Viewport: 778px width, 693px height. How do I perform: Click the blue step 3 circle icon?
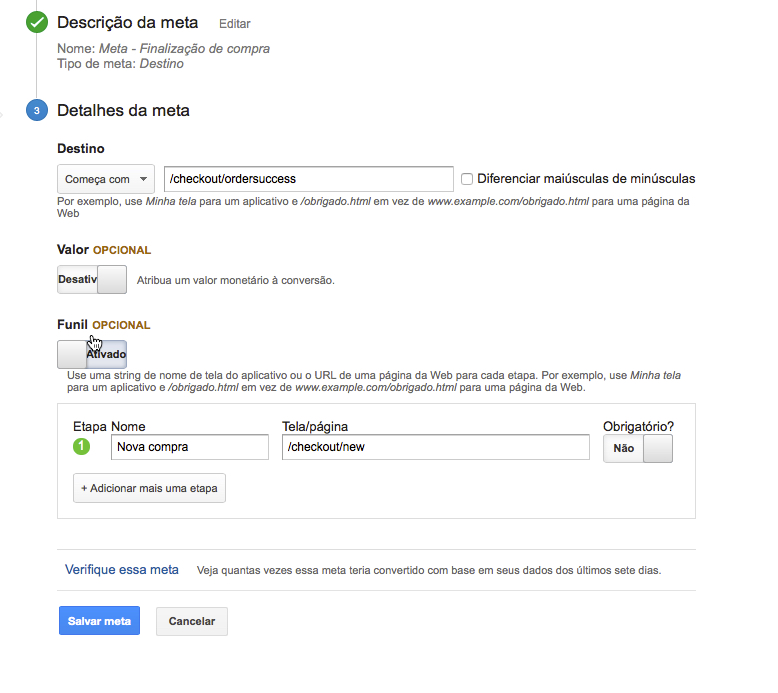click(x=37, y=110)
